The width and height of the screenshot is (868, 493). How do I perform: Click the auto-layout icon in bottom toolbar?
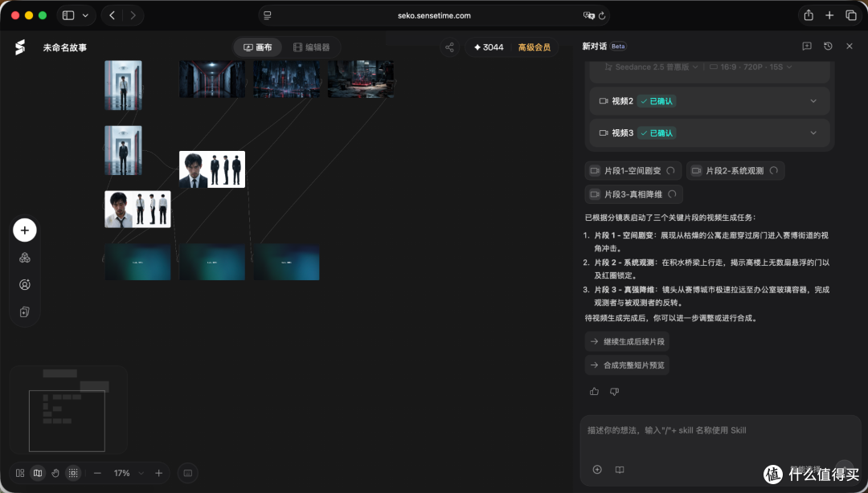coord(20,473)
